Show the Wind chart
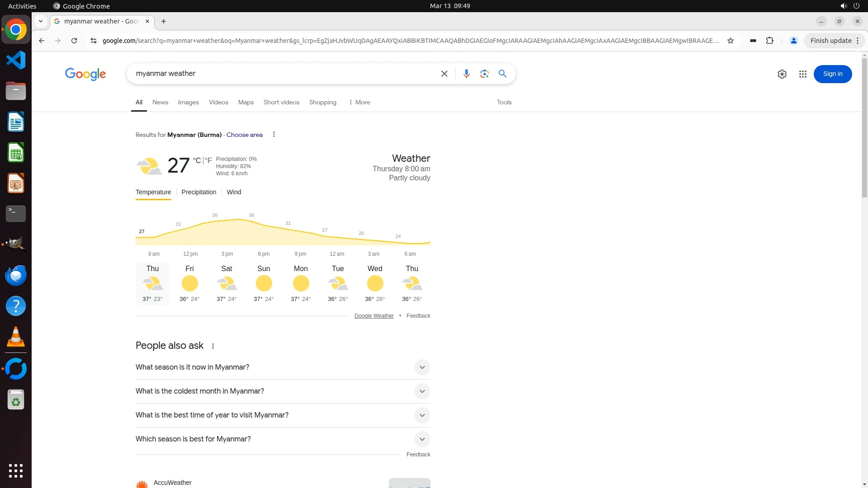This screenshot has height=488, width=868. pyautogui.click(x=234, y=192)
